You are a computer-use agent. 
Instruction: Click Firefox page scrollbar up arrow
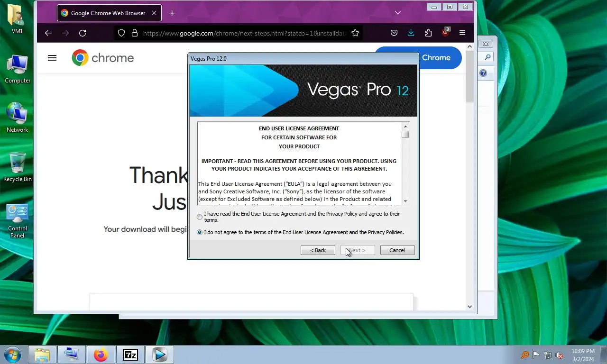point(470,47)
